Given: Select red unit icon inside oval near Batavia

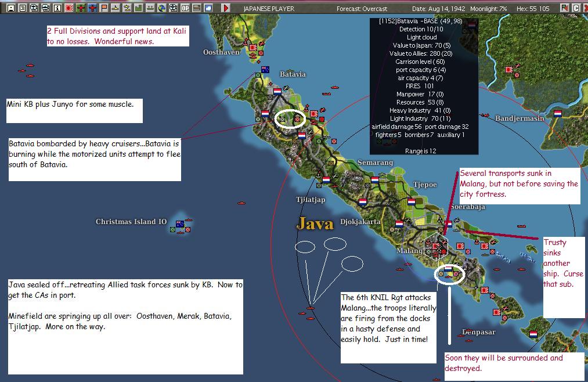Looking at the screenshot, I should point(297,119).
